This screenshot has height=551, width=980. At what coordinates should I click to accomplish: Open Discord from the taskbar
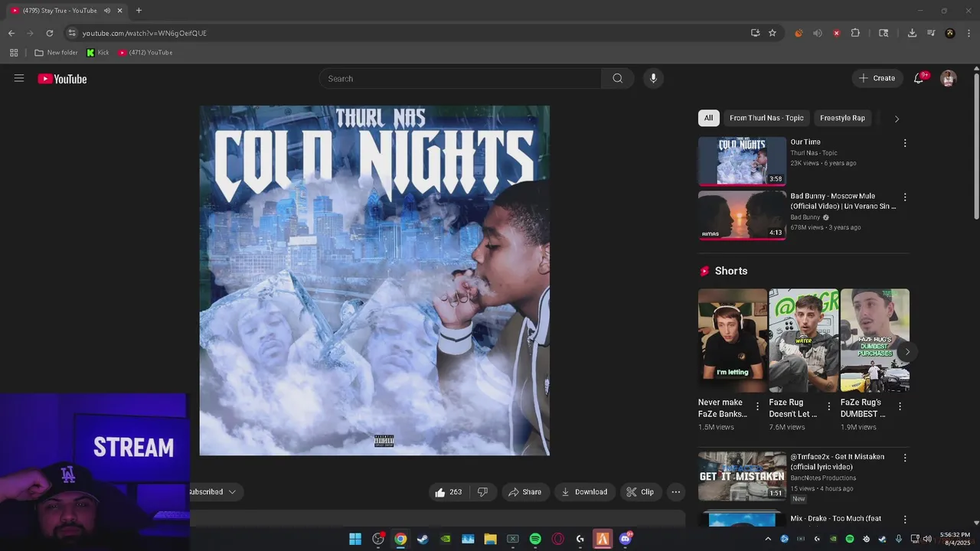pyautogui.click(x=626, y=539)
